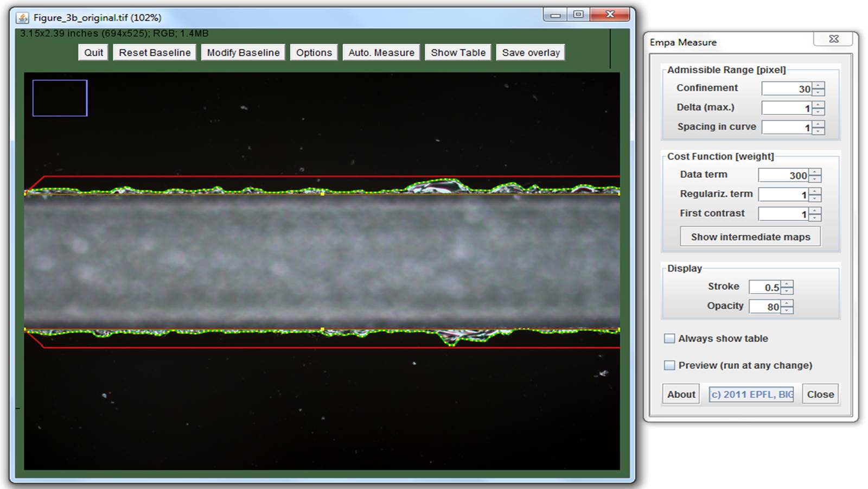Close the Figure_3b_original.tif window
This screenshot has width=868, height=489.
610,15
